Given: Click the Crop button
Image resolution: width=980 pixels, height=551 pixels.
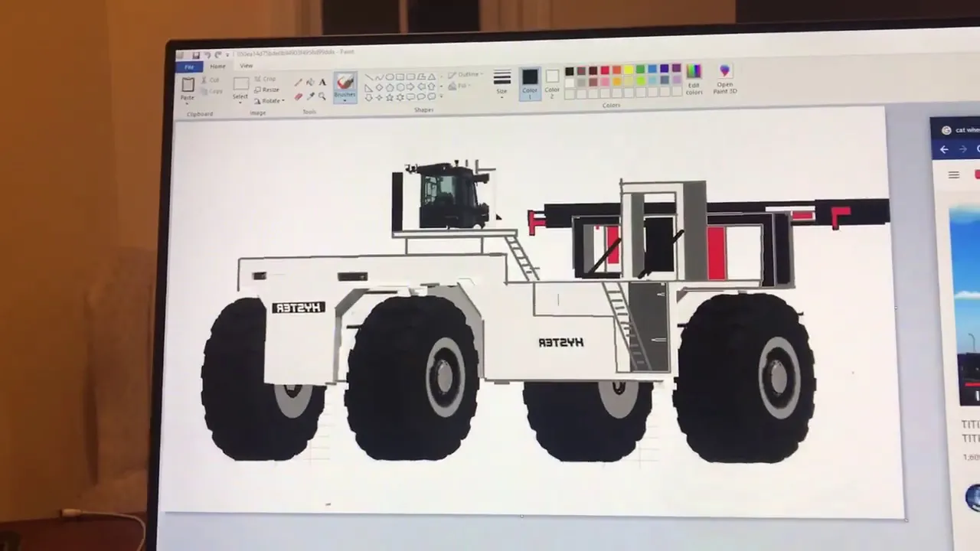Looking at the screenshot, I should [x=265, y=79].
